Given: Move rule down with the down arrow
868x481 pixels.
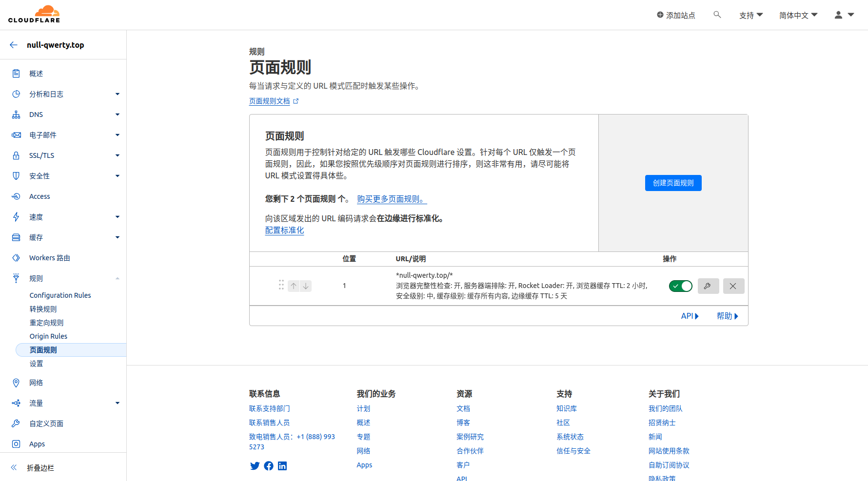Looking at the screenshot, I should tap(305, 286).
